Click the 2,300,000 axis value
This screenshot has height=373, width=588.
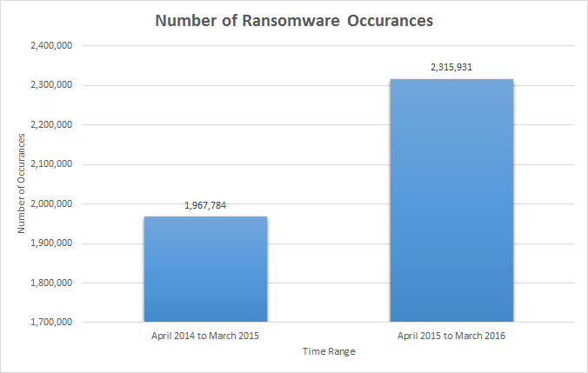51,85
